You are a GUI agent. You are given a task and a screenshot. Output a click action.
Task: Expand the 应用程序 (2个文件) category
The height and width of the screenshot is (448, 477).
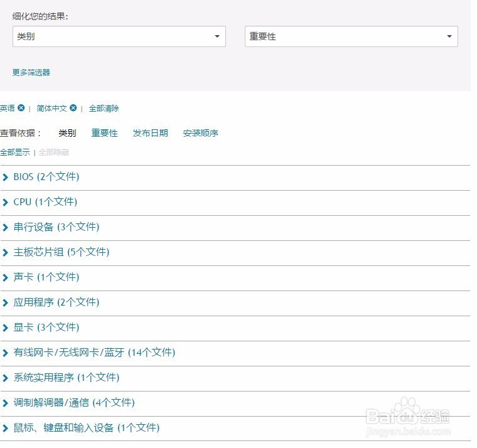tap(56, 302)
